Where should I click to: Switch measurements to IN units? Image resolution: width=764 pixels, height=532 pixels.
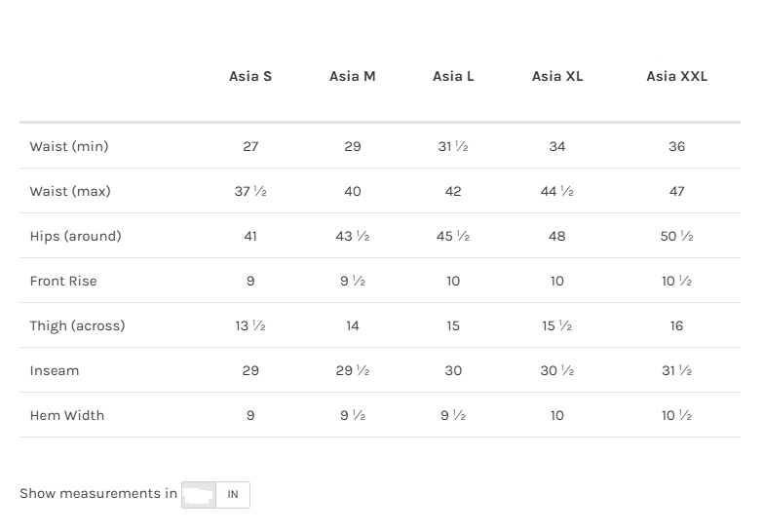233,494
